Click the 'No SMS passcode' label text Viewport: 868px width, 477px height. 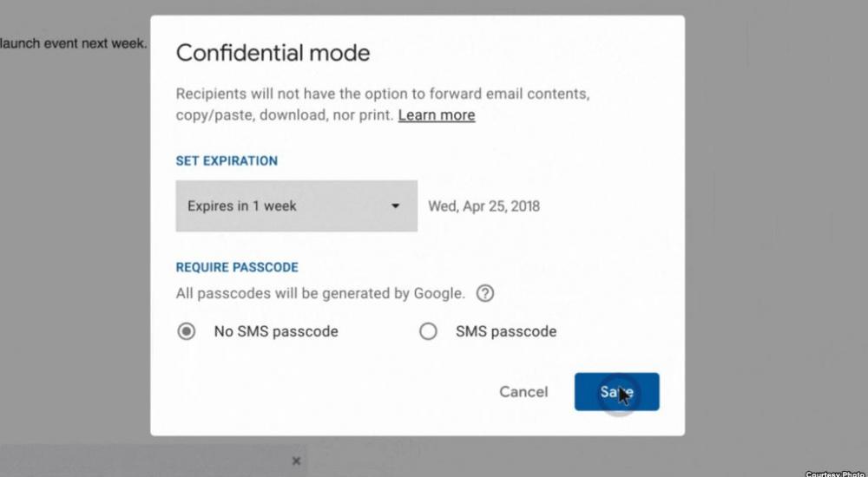276,331
